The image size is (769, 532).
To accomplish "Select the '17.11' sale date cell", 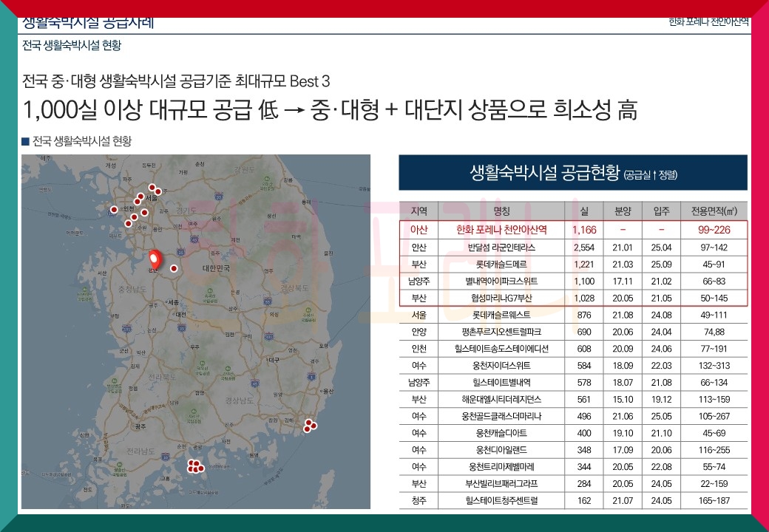I will (x=623, y=282).
